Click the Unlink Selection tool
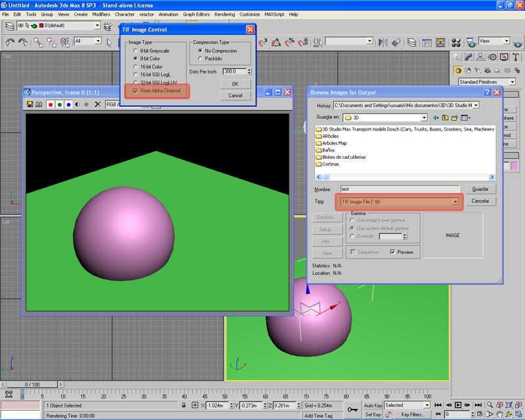 (52, 43)
